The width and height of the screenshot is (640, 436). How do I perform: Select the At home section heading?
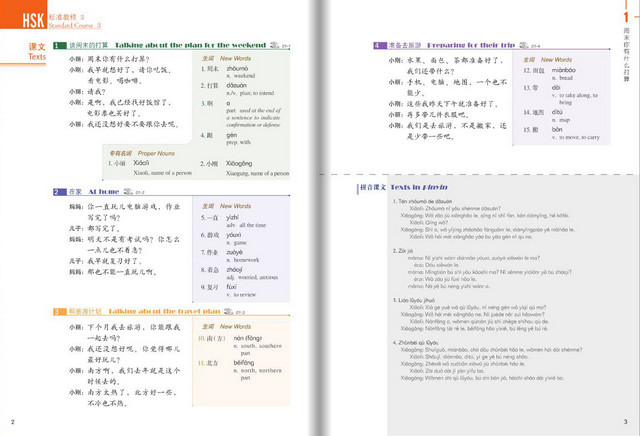[x=104, y=191]
